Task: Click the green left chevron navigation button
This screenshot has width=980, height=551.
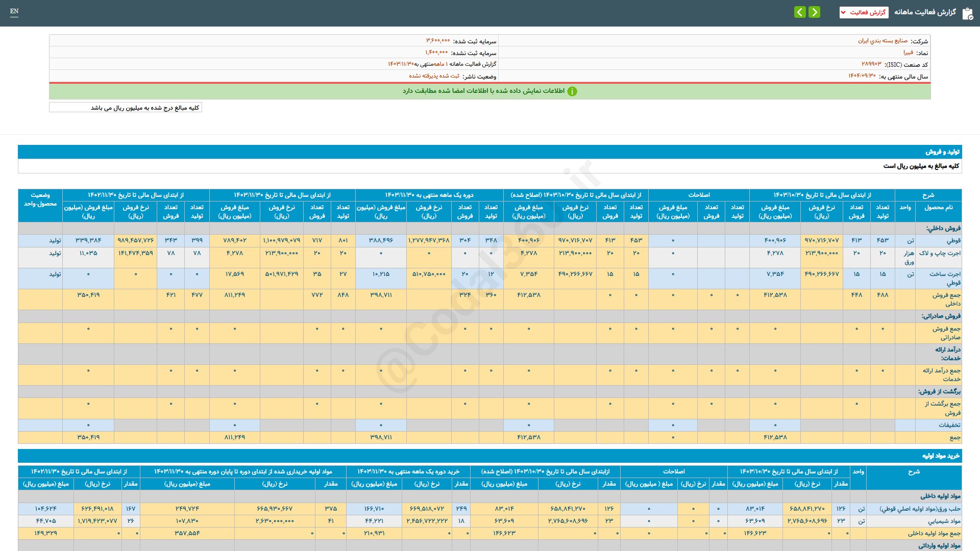Action: [800, 12]
